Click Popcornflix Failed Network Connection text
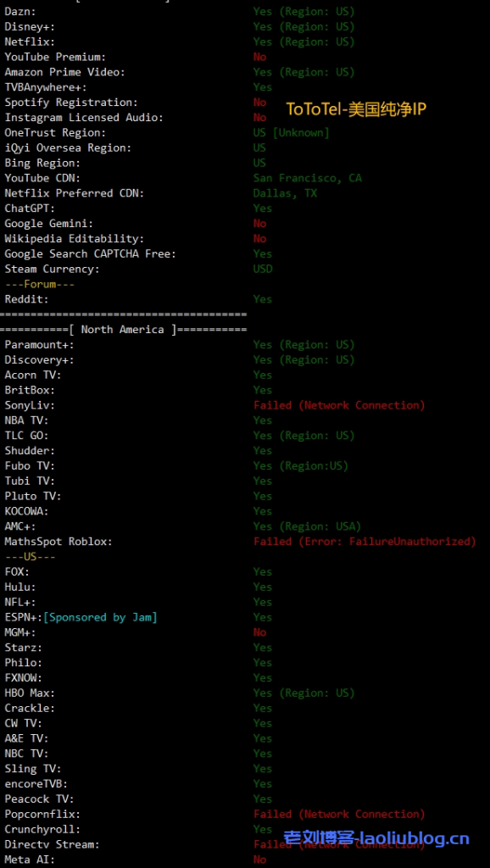Screen dimensions: 490x868 point(339,814)
